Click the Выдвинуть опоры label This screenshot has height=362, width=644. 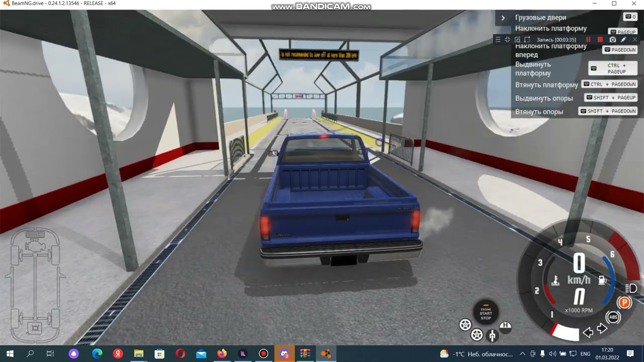click(x=544, y=99)
